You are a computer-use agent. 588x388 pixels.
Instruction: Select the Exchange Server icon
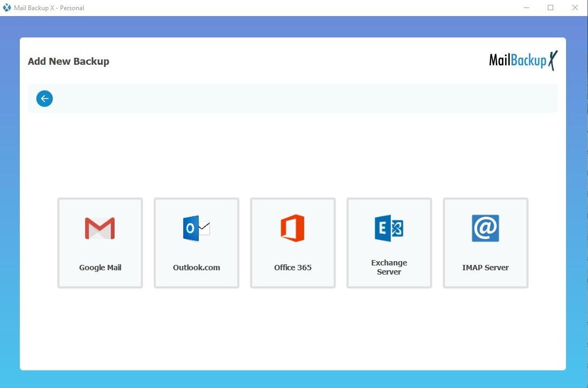tap(389, 228)
